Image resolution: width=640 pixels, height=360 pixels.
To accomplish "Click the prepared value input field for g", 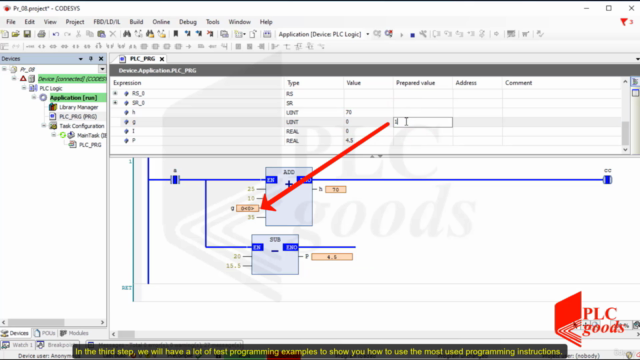I will click(x=423, y=122).
